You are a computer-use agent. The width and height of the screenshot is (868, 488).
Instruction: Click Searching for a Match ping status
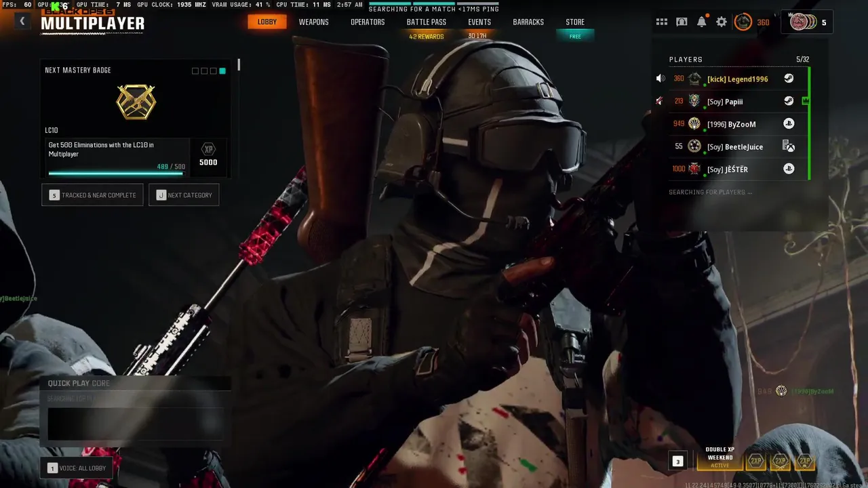point(434,9)
